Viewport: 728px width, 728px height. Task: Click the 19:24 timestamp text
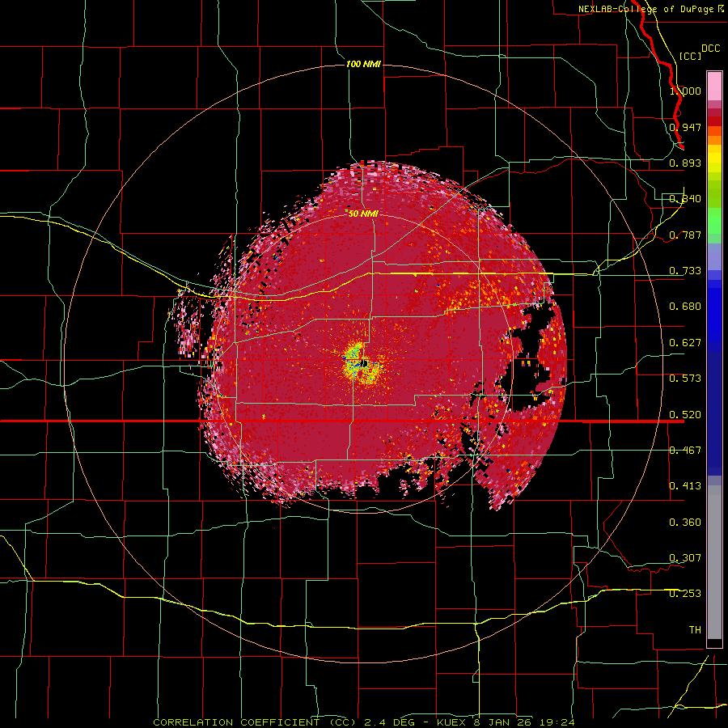557,722
